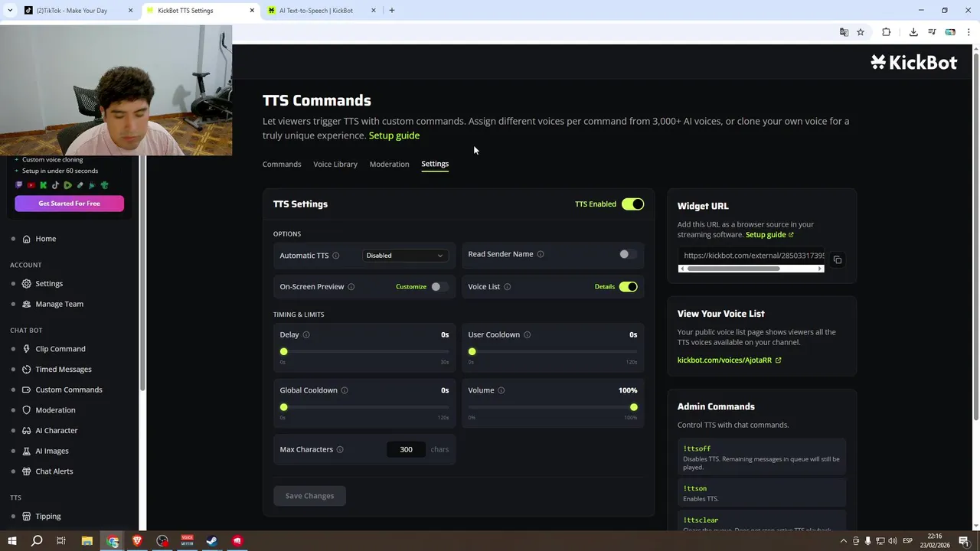Click the On-Screen Preview info icon
Image resolution: width=980 pixels, height=551 pixels.
pyautogui.click(x=351, y=287)
